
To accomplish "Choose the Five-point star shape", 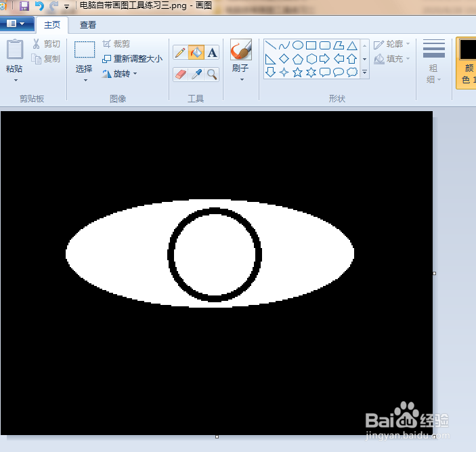I will (x=298, y=73).
